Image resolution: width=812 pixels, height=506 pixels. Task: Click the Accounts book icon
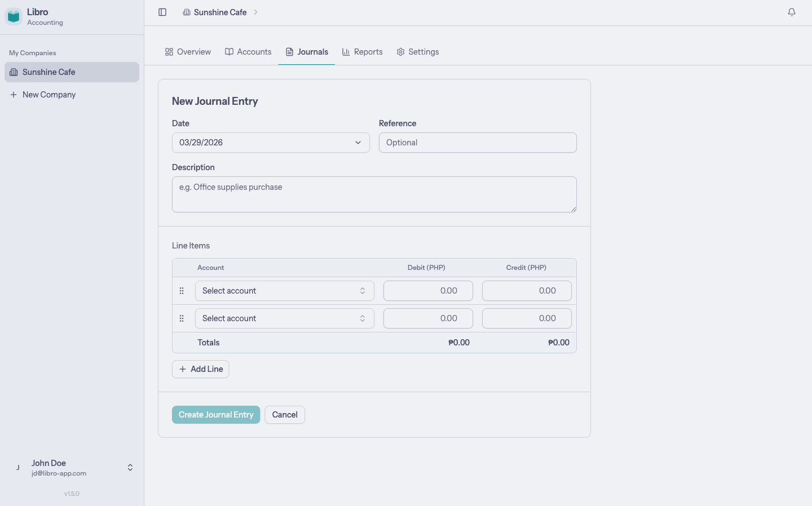click(230, 51)
